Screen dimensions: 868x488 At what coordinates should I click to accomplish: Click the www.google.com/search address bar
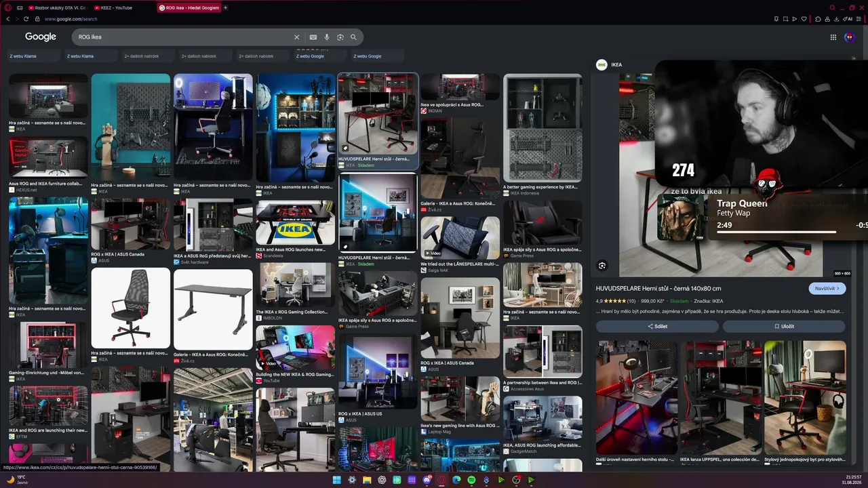71,19
